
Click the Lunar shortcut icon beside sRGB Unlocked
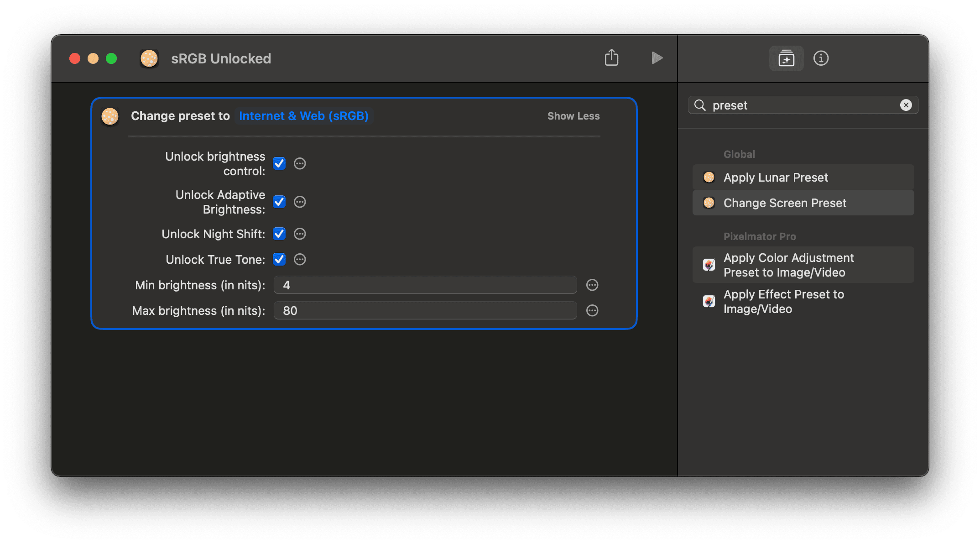[x=149, y=58]
